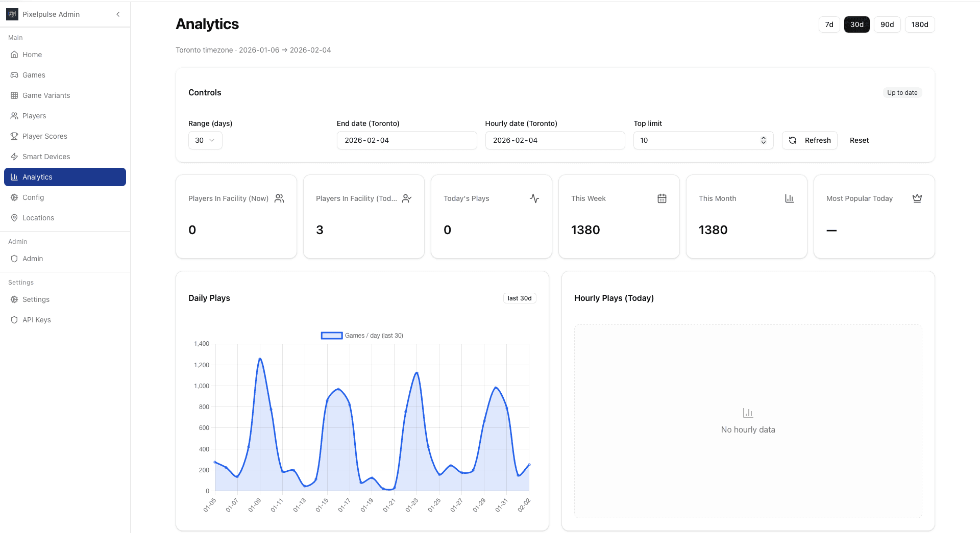Click the bar chart icon on This Month
Viewport: 980px width, 533px height.
click(x=789, y=198)
